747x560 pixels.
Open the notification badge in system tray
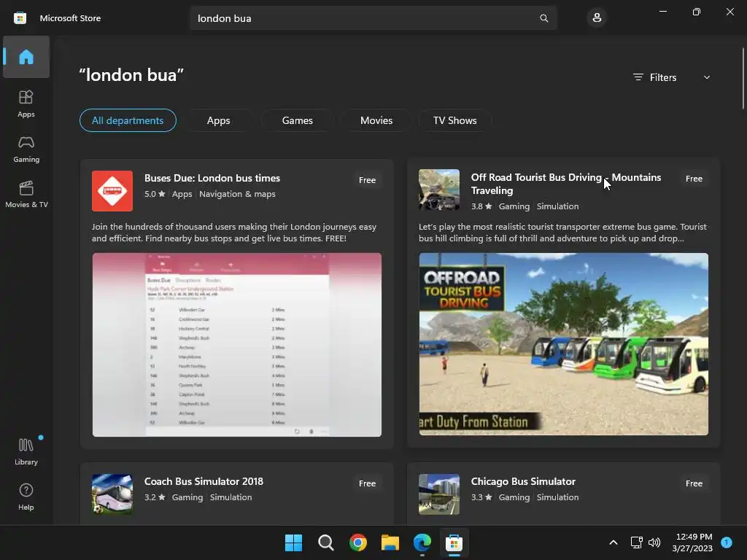727,542
